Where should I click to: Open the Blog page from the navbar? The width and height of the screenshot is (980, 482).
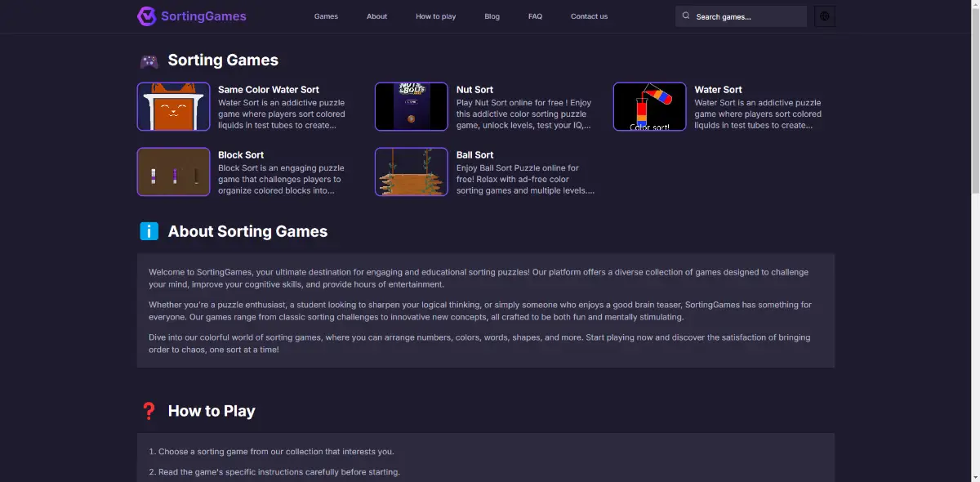492,16
